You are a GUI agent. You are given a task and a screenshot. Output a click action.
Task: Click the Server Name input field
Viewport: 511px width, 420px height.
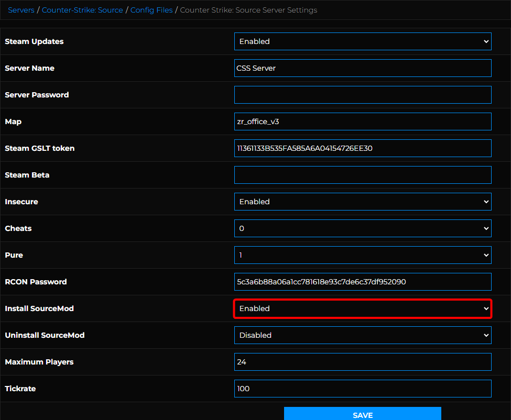coord(362,68)
